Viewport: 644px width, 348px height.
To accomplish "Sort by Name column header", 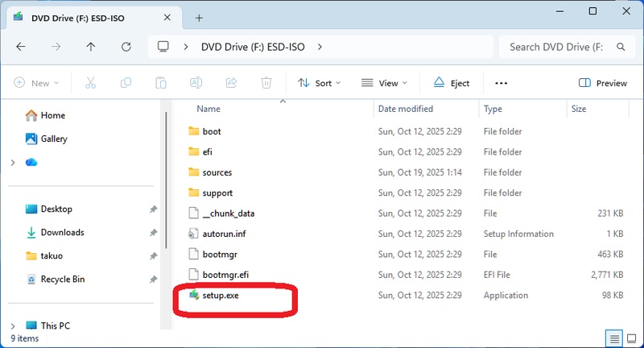I will (208, 109).
